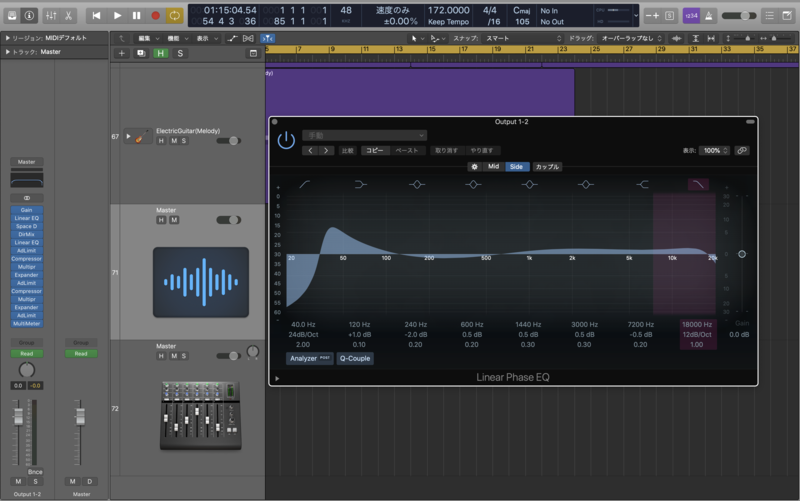Click the コピー button in EQ

coord(375,151)
